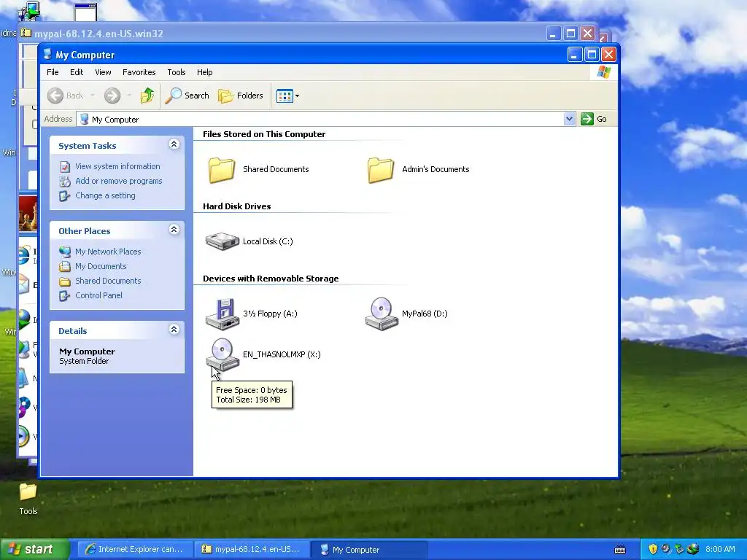Switch to Internet Explorer taskbar button
747x560 pixels.
135,550
